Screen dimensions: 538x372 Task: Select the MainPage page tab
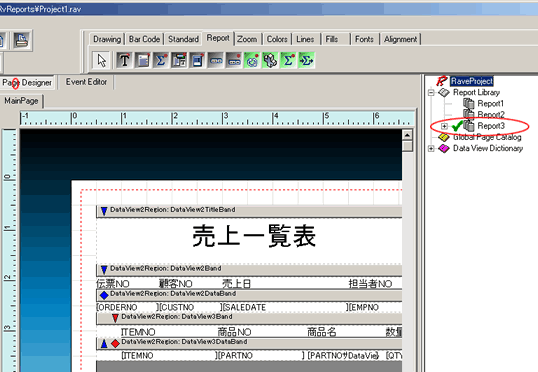[21, 101]
